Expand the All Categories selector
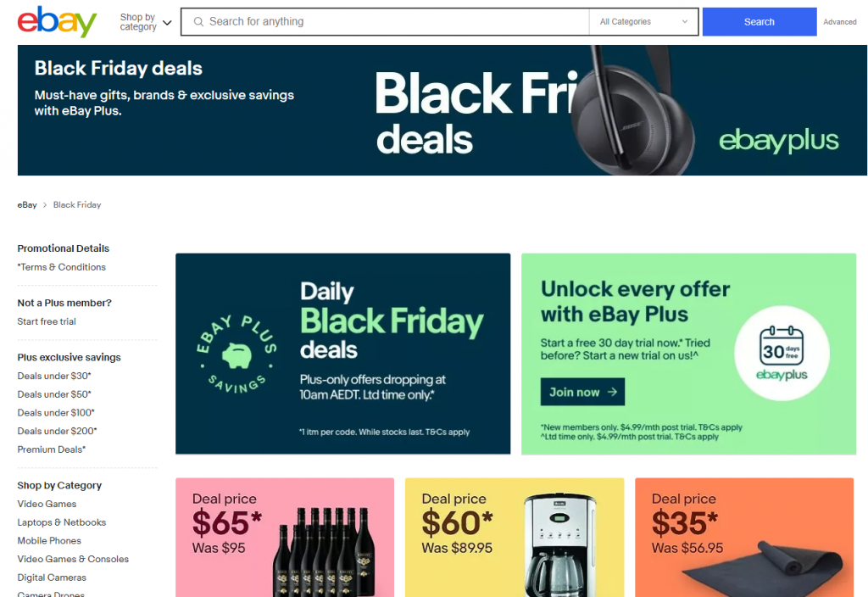Image resolution: width=868 pixels, height=597 pixels. (643, 21)
